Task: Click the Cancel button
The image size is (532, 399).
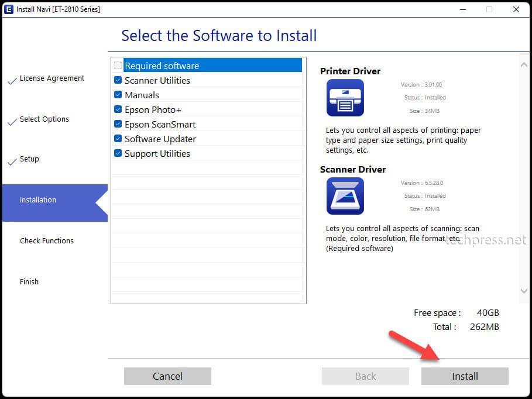Action: [167, 376]
